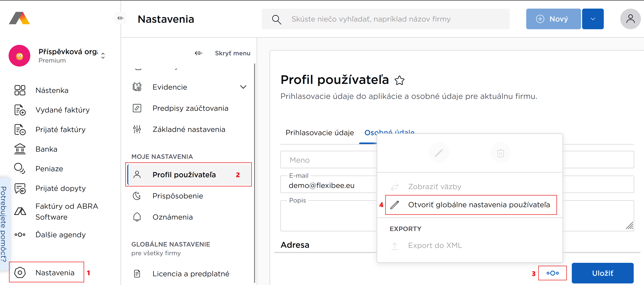Click the trash delete icon in popup
644x285 pixels.
point(500,152)
